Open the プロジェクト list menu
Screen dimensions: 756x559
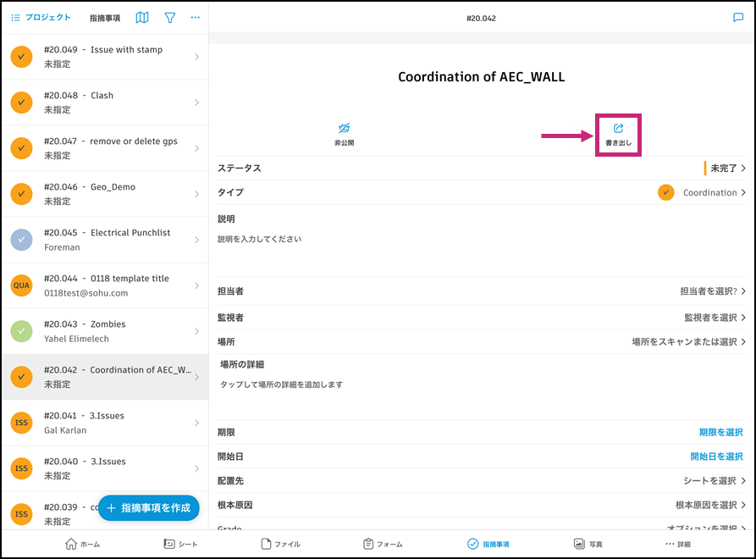click(x=41, y=18)
